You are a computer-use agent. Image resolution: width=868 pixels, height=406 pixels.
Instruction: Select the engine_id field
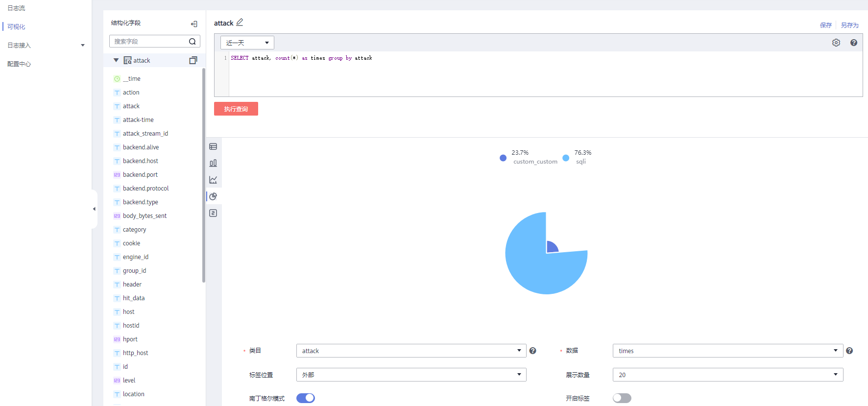pos(136,257)
